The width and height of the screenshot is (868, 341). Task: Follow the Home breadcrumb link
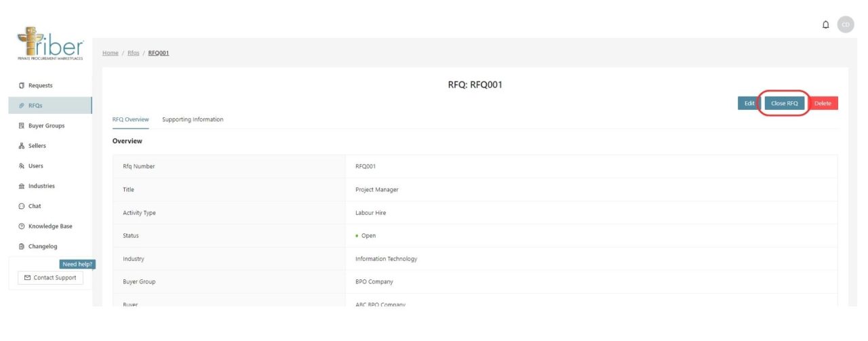coord(111,53)
